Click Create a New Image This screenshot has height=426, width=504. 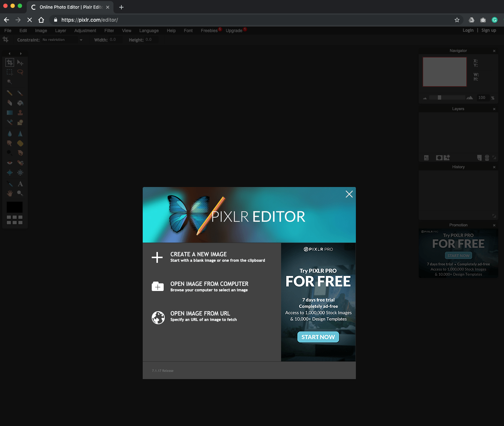(198, 254)
